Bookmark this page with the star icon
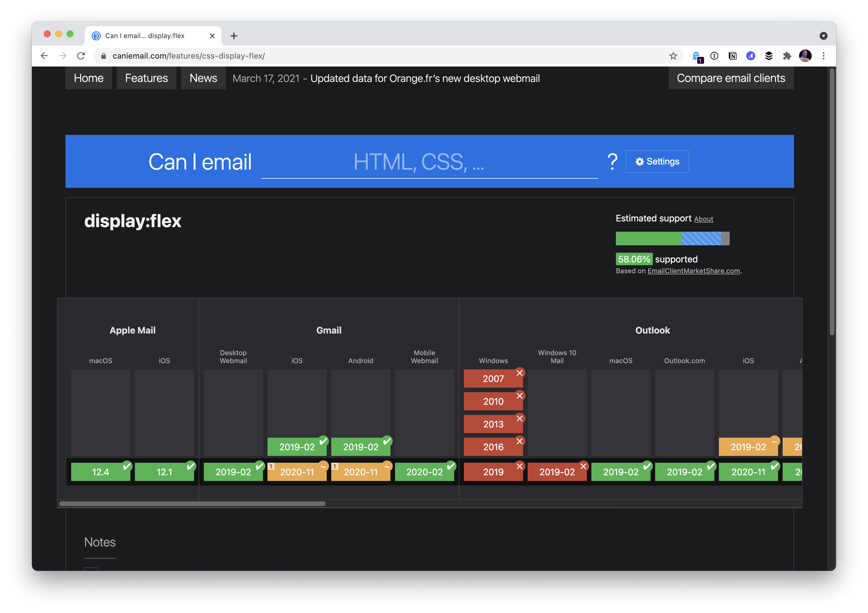The width and height of the screenshot is (868, 613). click(673, 56)
